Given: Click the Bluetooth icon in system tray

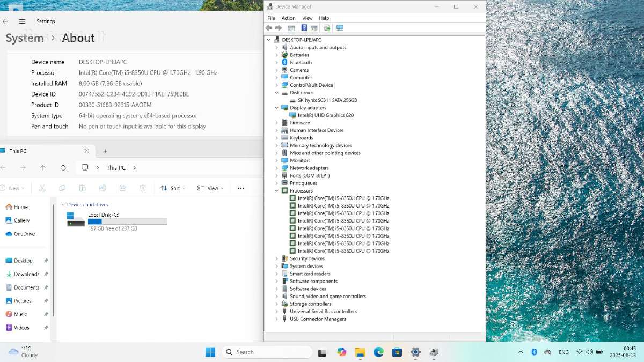Looking at the screenshot, I should click(534, 352).
